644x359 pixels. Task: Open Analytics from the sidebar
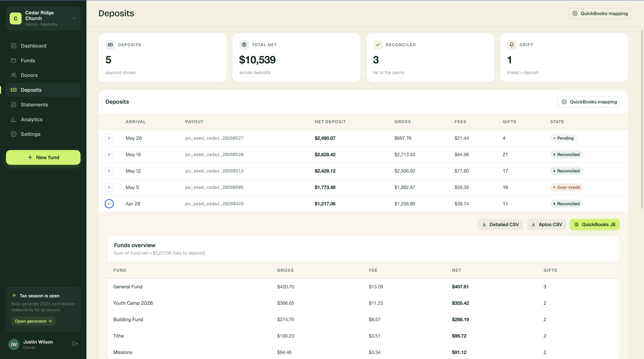click(x=43, y=119)
